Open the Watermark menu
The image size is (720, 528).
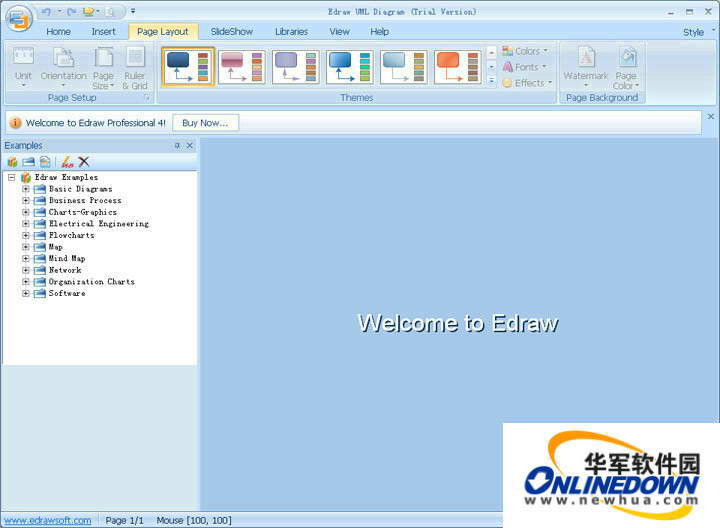(x=585, y=68)
